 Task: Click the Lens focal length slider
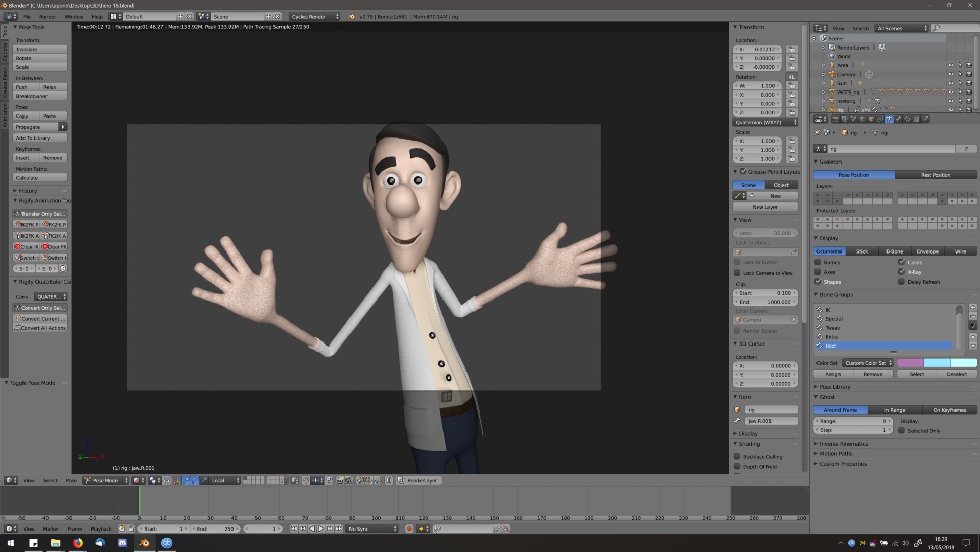[765, 233]
